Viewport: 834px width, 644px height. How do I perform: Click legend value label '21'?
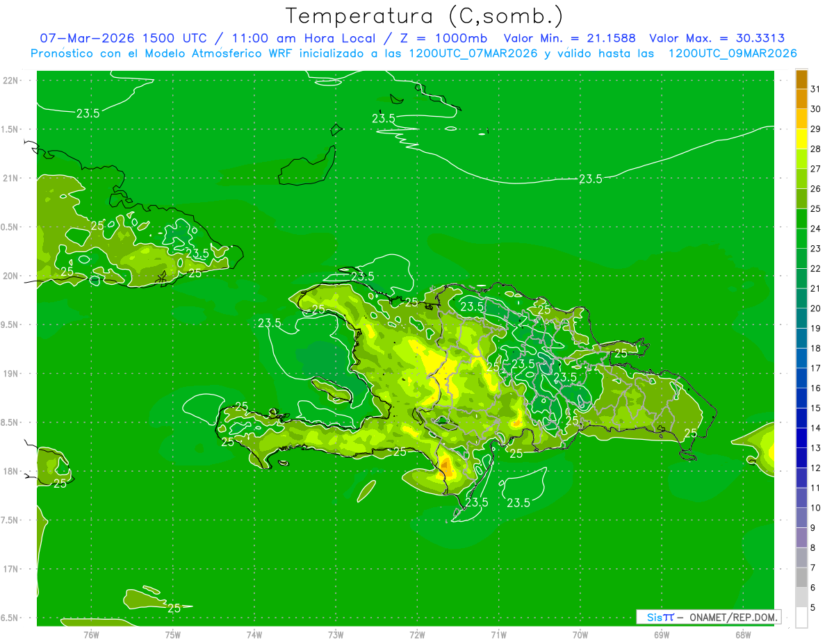point(816,288)
